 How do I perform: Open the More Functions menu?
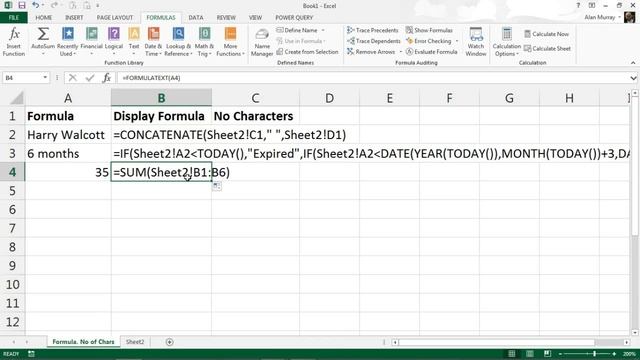[230, 42]
